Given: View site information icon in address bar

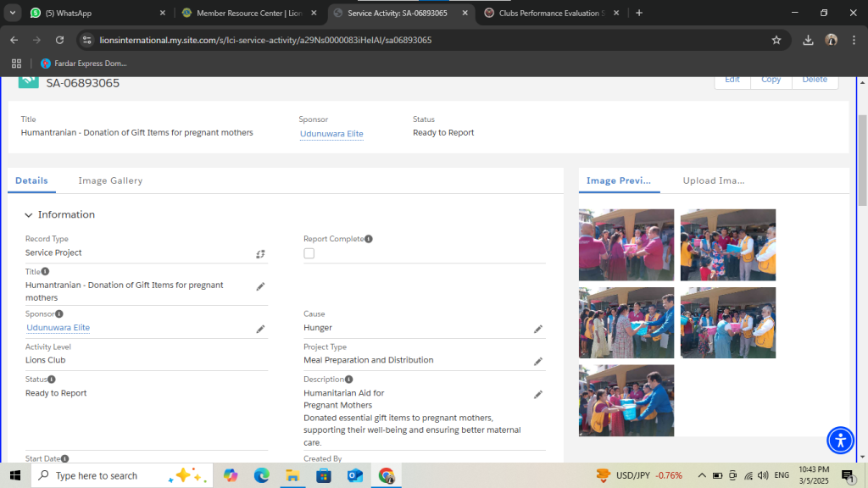Looking at the screenshot, I should coord(87,40).
